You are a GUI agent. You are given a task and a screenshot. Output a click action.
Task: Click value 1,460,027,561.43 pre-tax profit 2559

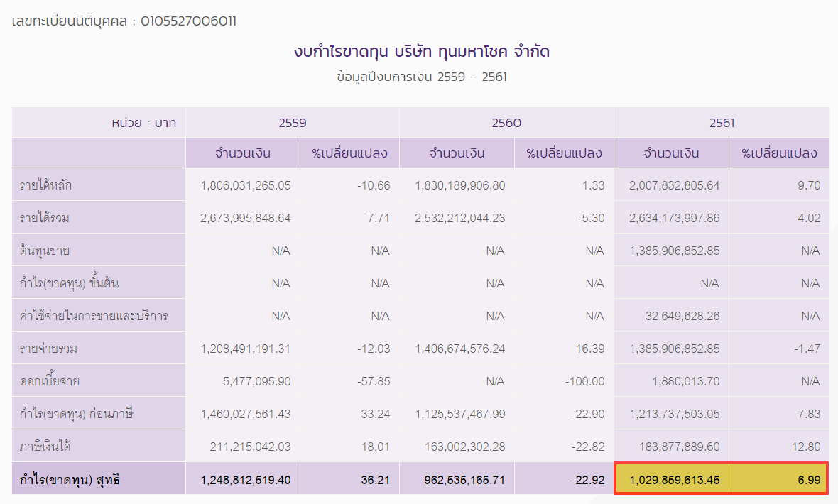pyautogui.click(x=246, y=414)
